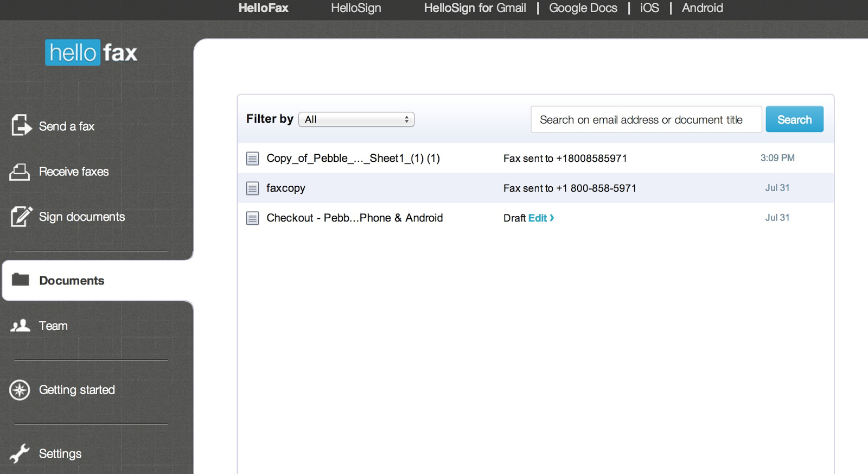Click document icon beside faxcopy

point(252,188)
